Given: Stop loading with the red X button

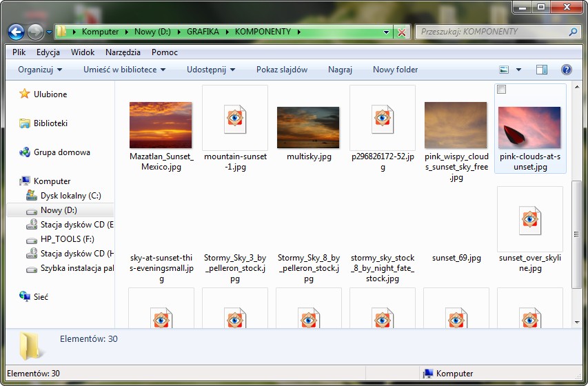Looking at the screenshot, I should coord(402,32).
